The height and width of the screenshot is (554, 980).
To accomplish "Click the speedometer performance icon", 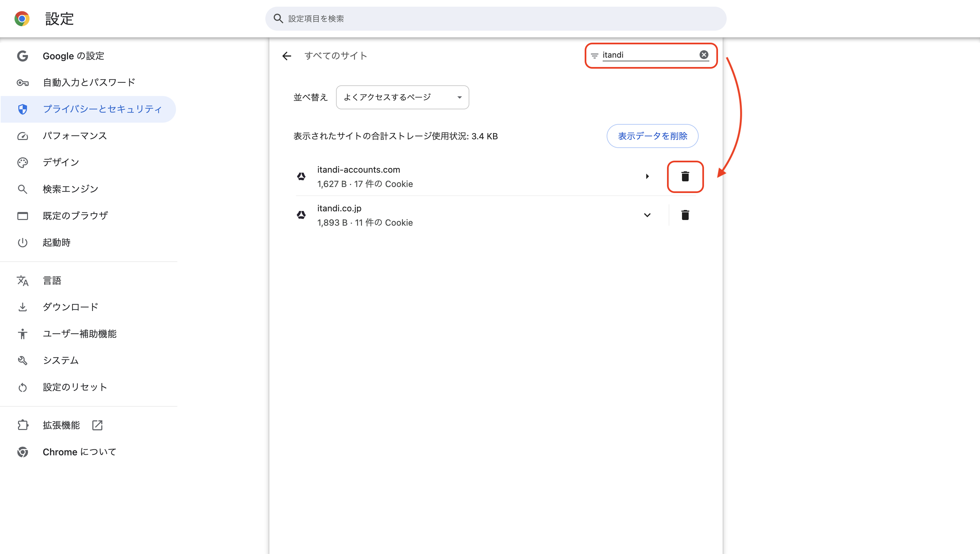I will 22,136.
